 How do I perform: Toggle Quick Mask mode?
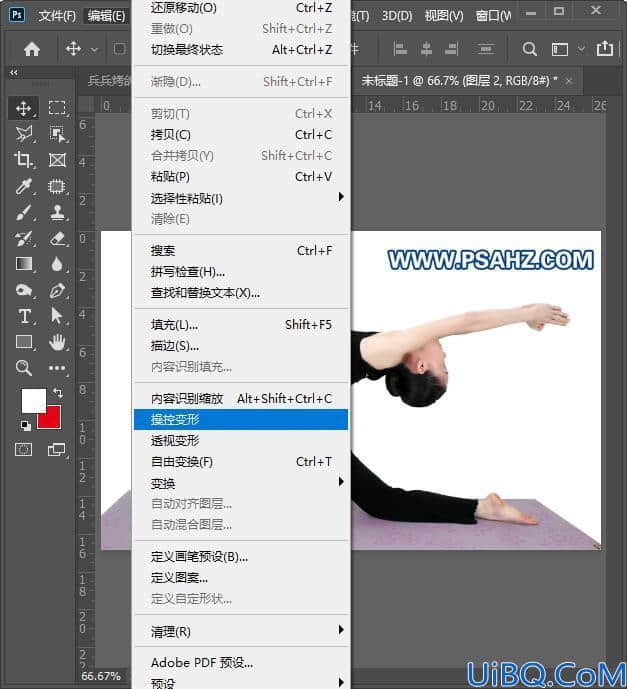click(x=24, y=450)
